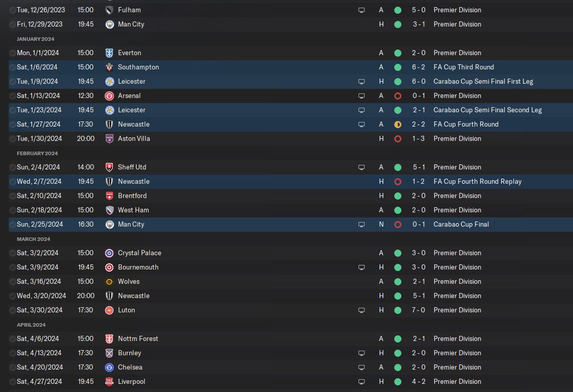Click red loss indicator on Aston Villa row

[398, 138]
